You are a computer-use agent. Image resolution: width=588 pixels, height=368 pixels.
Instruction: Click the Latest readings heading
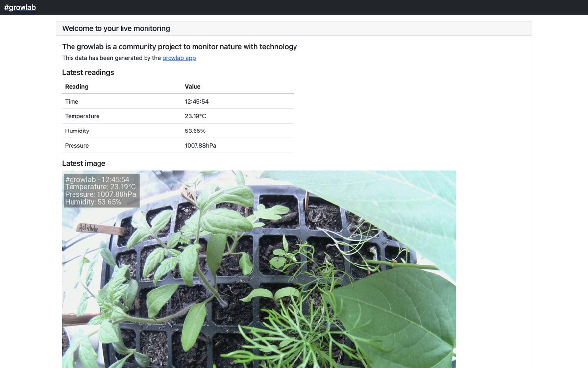coord(88,72)
